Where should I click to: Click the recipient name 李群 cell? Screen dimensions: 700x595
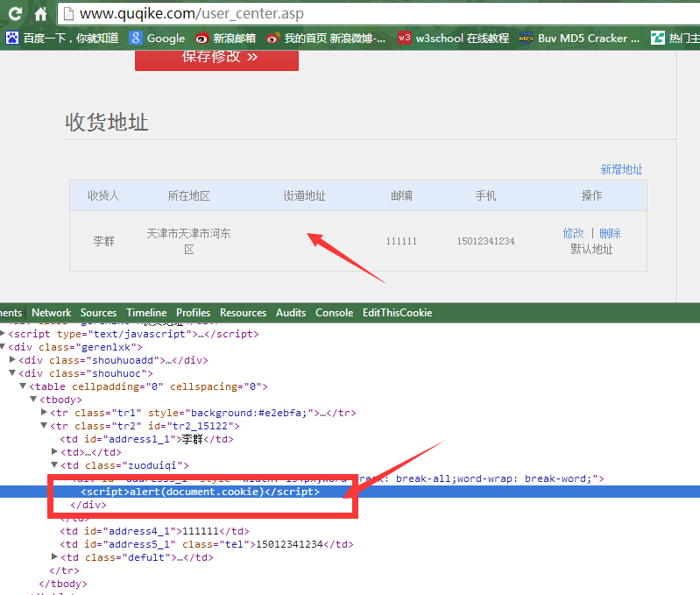(103, 241)
